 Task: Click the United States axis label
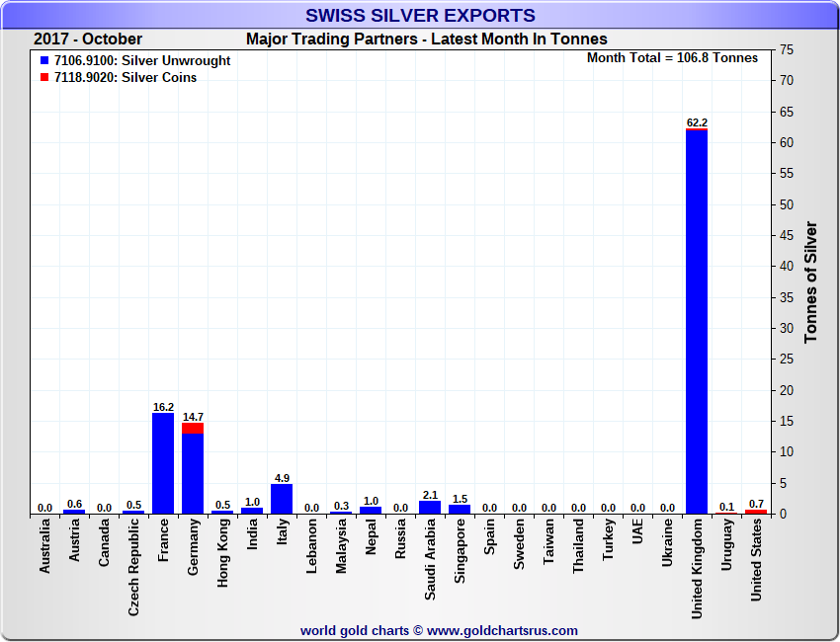point(756,560)
